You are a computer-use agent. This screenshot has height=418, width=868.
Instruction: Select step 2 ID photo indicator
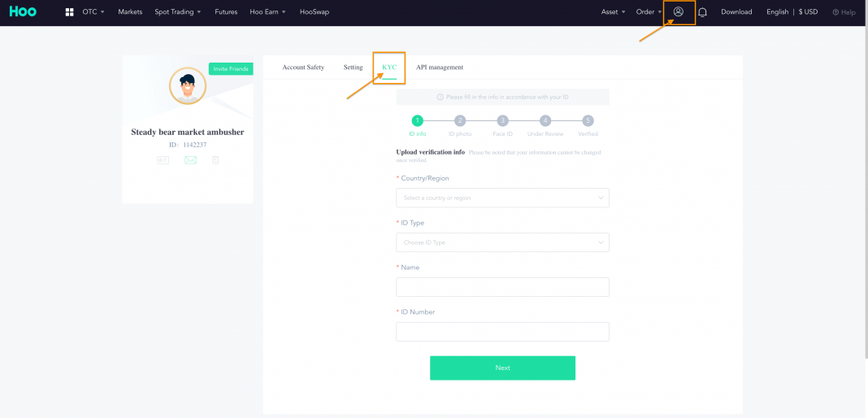pos(460,120)
